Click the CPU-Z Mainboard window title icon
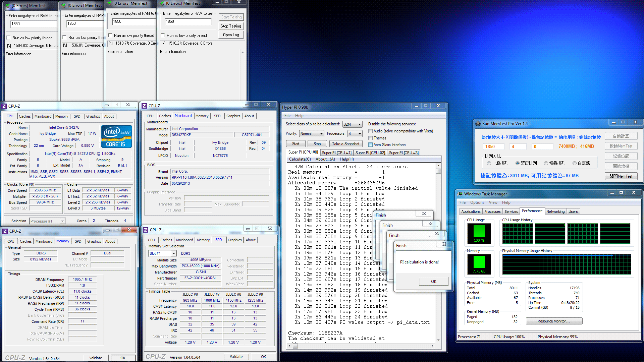The height and width of the screenshot is (362, 644). [145, 106]
